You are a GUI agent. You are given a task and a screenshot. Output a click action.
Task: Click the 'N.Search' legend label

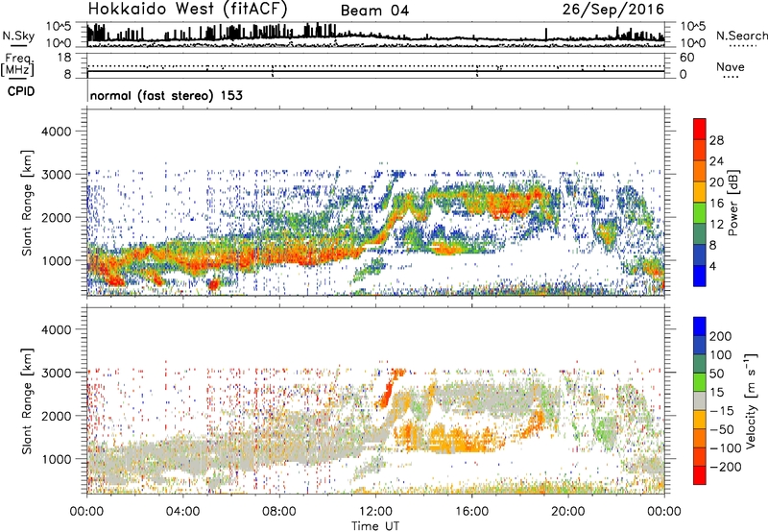tap(741, 36)
